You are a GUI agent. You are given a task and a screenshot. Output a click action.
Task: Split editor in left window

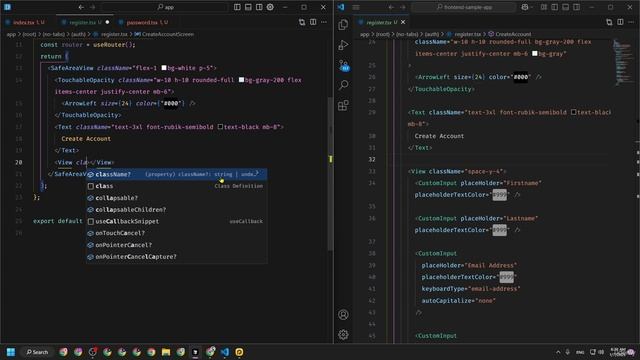click(x=313, y=22)
